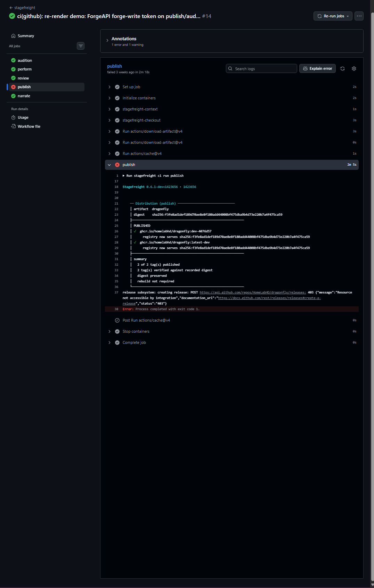Click the red X icon next to publish job

coord(13,87)
